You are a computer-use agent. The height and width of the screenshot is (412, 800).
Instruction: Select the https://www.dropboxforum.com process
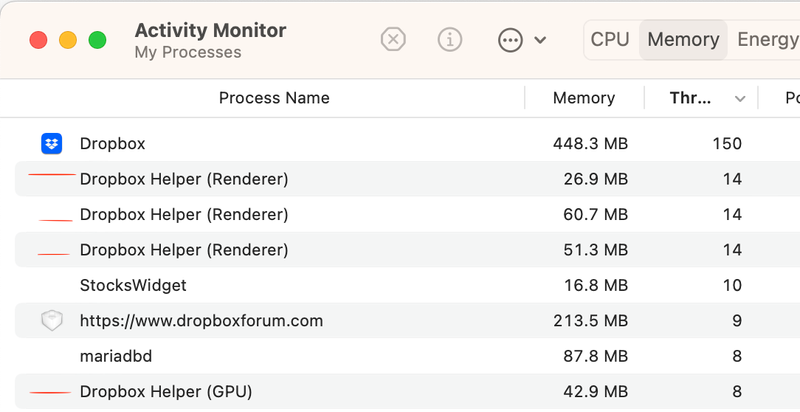point(202,321)
